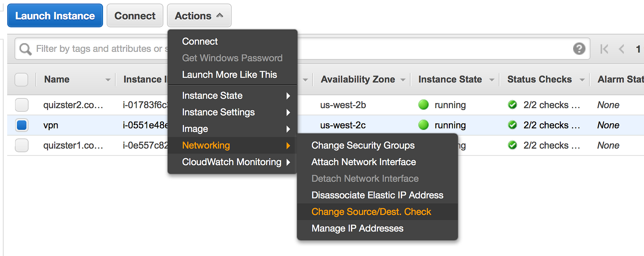This screenshot has width=644, height=256.
Task: Expand the CloudWatch Monitoring submenu
Action: pyautogui.click(x=232, y=162)
